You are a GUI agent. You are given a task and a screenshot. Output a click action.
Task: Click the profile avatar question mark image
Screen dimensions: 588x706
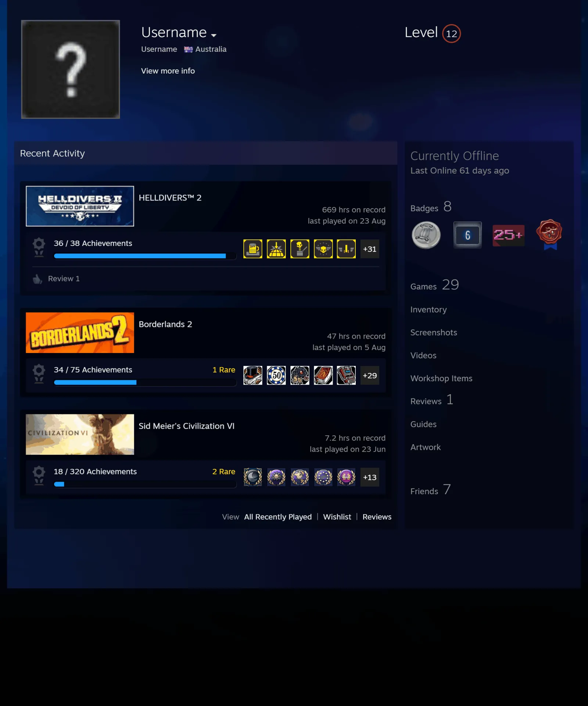[71, 69]
